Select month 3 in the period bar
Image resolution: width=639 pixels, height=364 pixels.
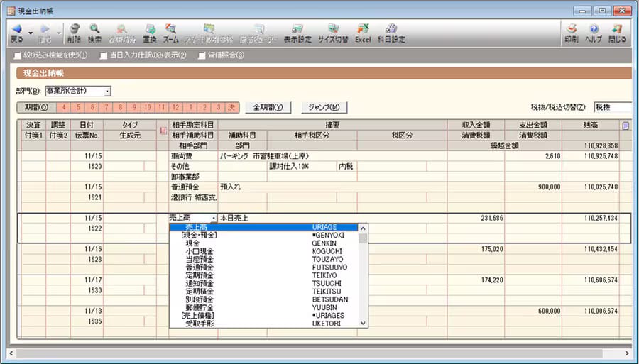219,107
